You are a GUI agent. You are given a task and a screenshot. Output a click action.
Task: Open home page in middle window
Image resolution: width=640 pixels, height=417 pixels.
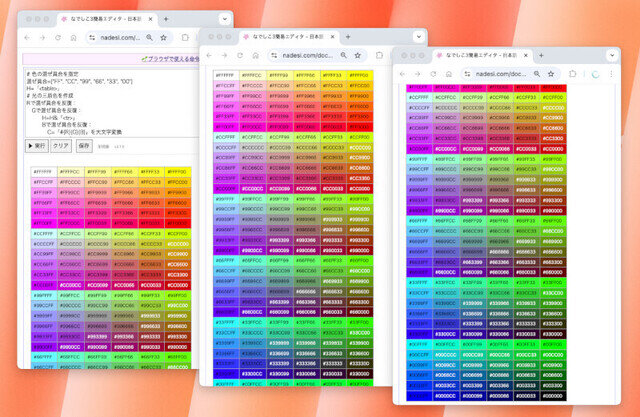click(256, 55)
